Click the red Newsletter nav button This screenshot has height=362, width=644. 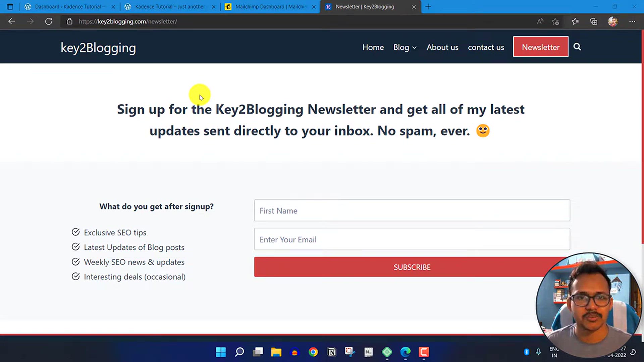tap(541, 47)
